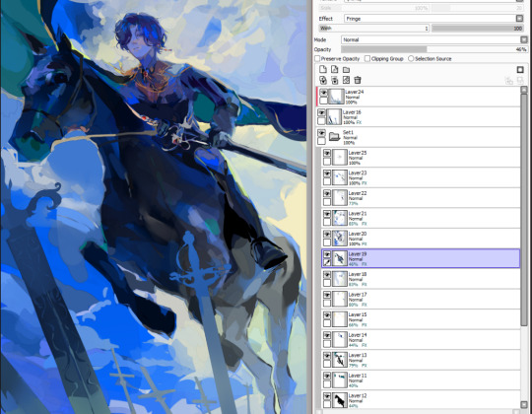Screen dimensions: 532x414
Task: Hide Layer 17 via its eye icon
Action: pos(327,295)
